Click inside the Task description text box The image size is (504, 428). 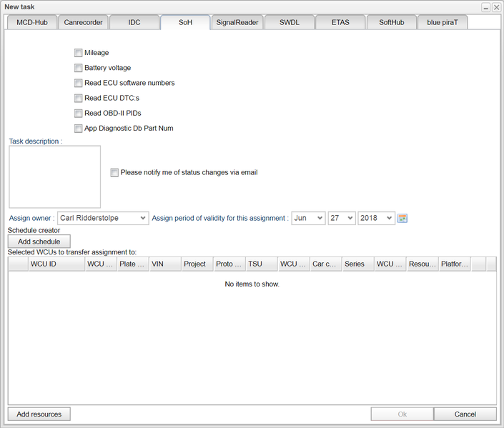coord(55,176)
